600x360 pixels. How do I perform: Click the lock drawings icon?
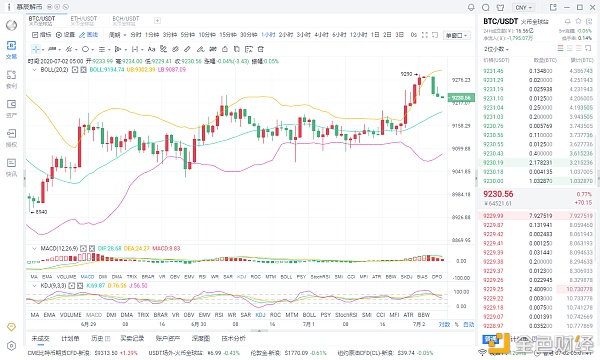[225, 49]
